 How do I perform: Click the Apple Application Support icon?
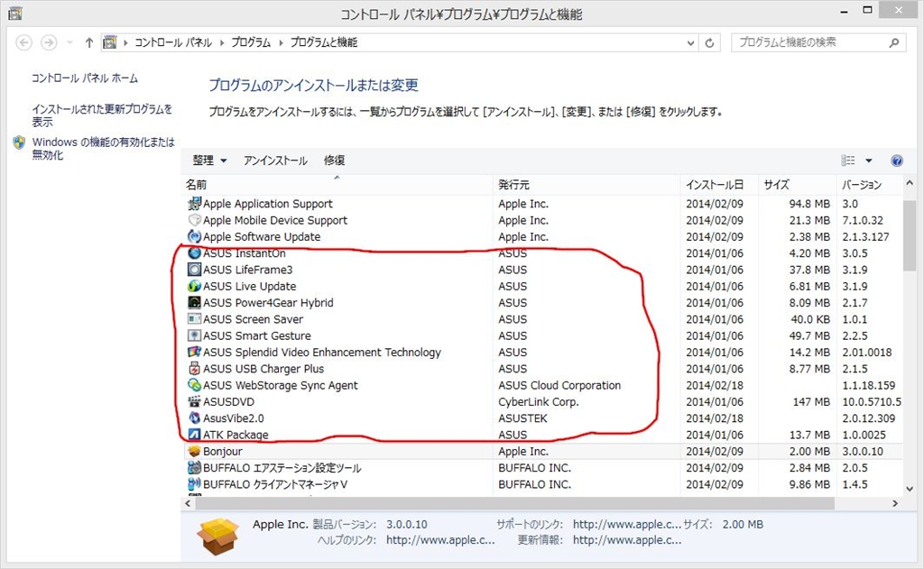pos(194,204)
